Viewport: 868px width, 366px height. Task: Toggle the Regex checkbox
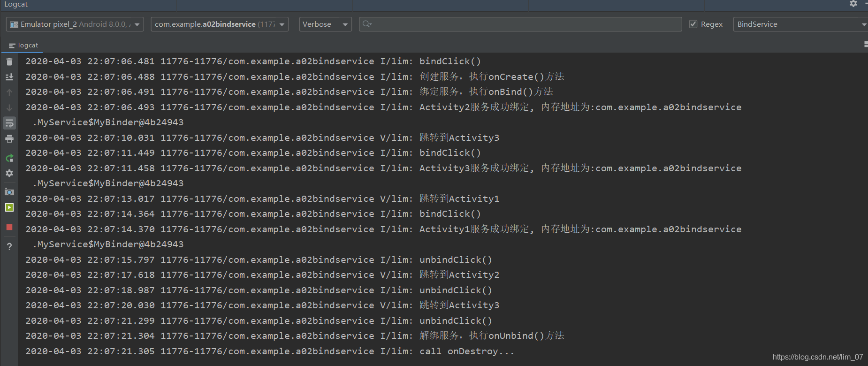[693, 24]
